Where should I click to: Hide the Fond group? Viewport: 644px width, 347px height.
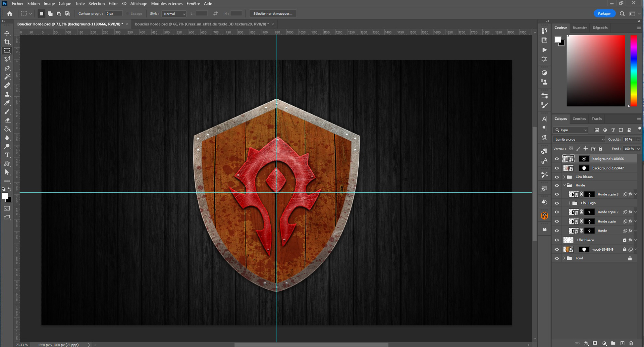(557, 258)
